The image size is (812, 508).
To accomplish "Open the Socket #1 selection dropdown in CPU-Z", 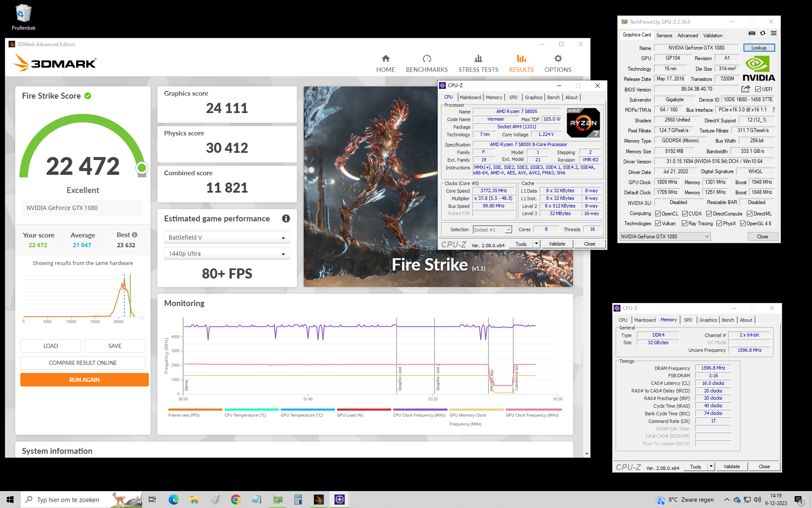I will [492, 230].
